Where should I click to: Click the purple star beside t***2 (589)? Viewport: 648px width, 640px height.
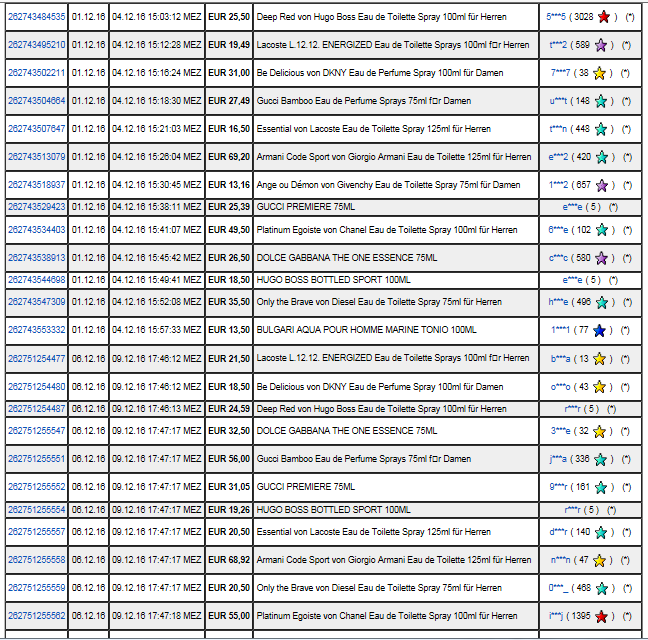tap(600, 45)
